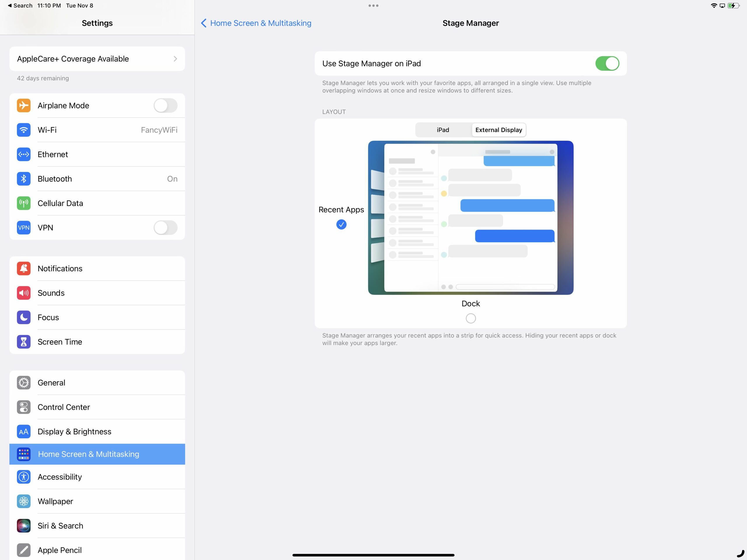747x560 pixels.
Task: Tap the home indicator bar
Action: tap(373, 555)
